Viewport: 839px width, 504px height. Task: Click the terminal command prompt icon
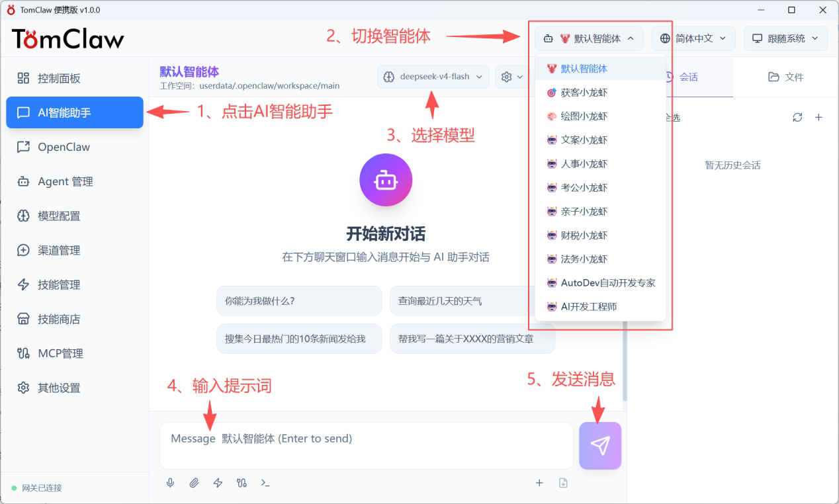click(x=265, y=483)
